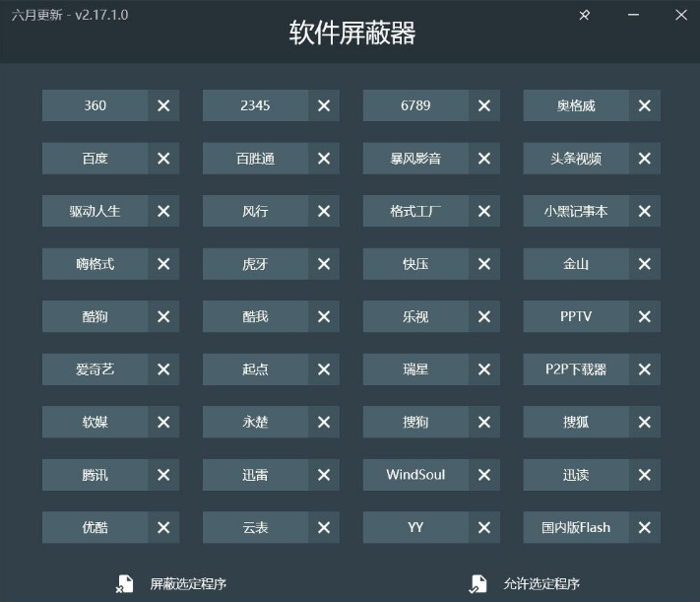Viewport: 700px width, 602px height.
Task: Click the block-file icon beside 屏蔽选定程序
Action: pyautogui.click(x=125, y=584)
